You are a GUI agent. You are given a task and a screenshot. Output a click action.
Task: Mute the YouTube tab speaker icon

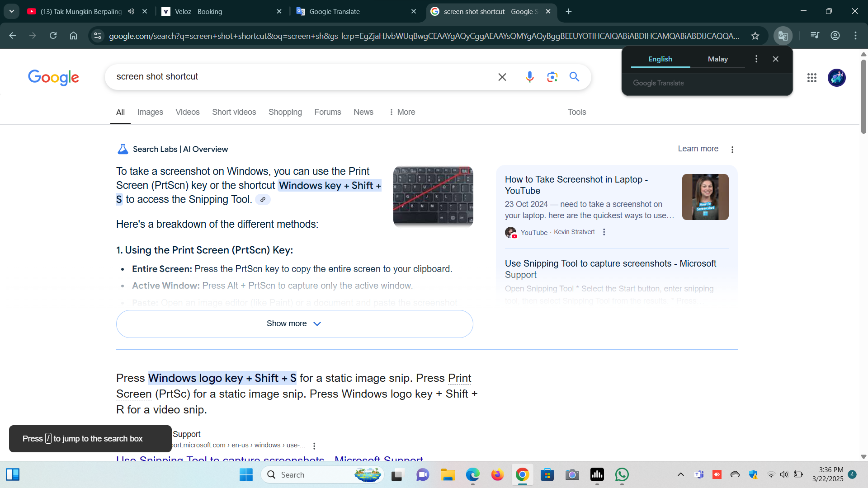point(131,11)
